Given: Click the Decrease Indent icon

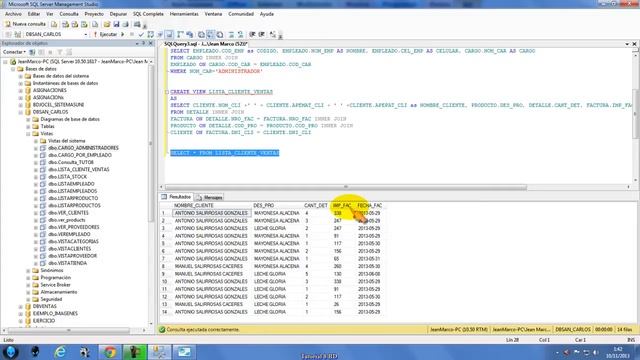Looking at the screenshot, I should (252, 35).
